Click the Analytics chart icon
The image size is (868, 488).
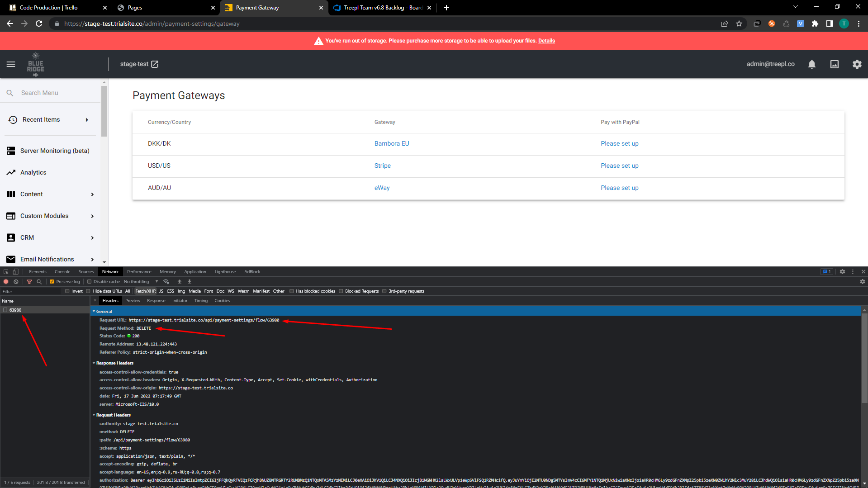coord(11,172)
